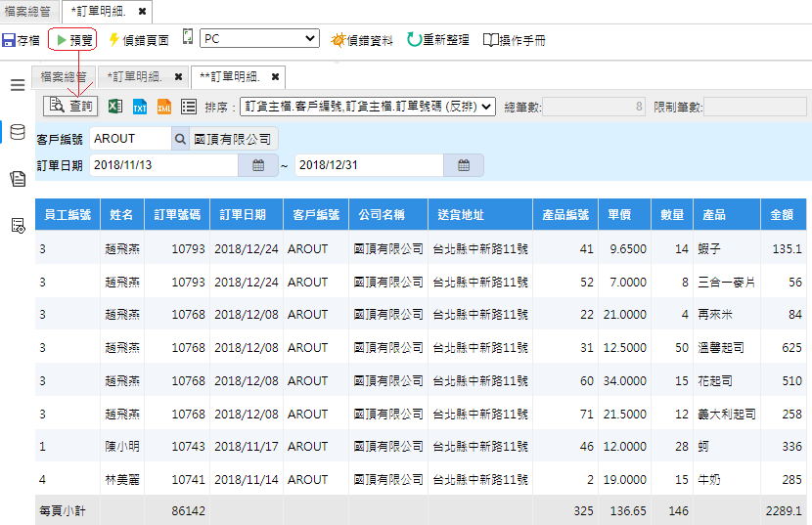Click the 總筆數 field
The image size is (812, 525).
click(x=594, y=107)
